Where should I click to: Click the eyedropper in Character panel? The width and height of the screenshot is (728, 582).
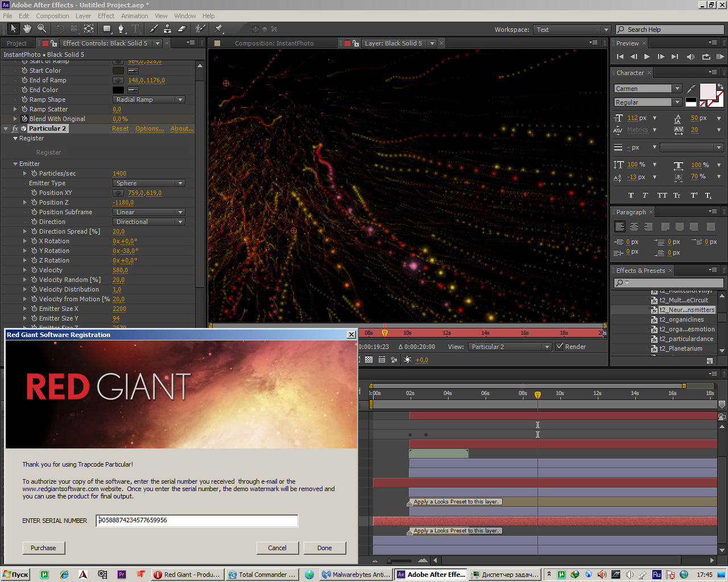[x=691, y=89]
